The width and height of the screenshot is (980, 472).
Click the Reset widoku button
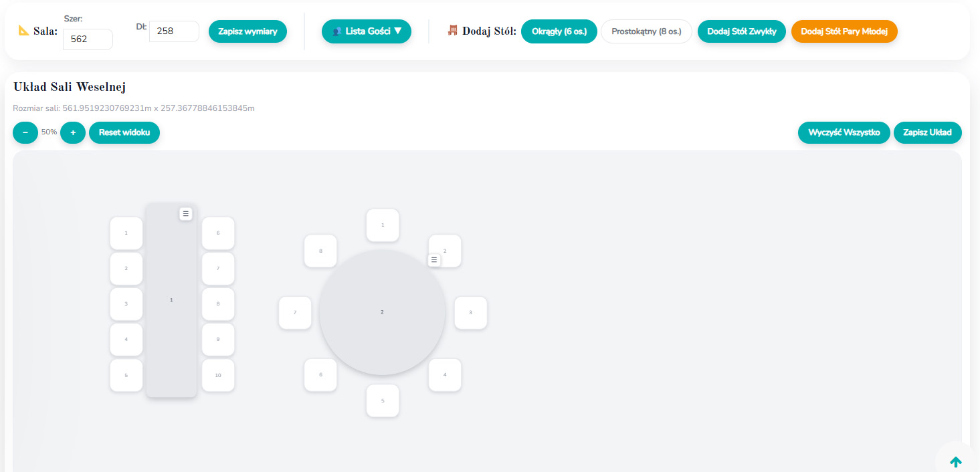[124, 132]
